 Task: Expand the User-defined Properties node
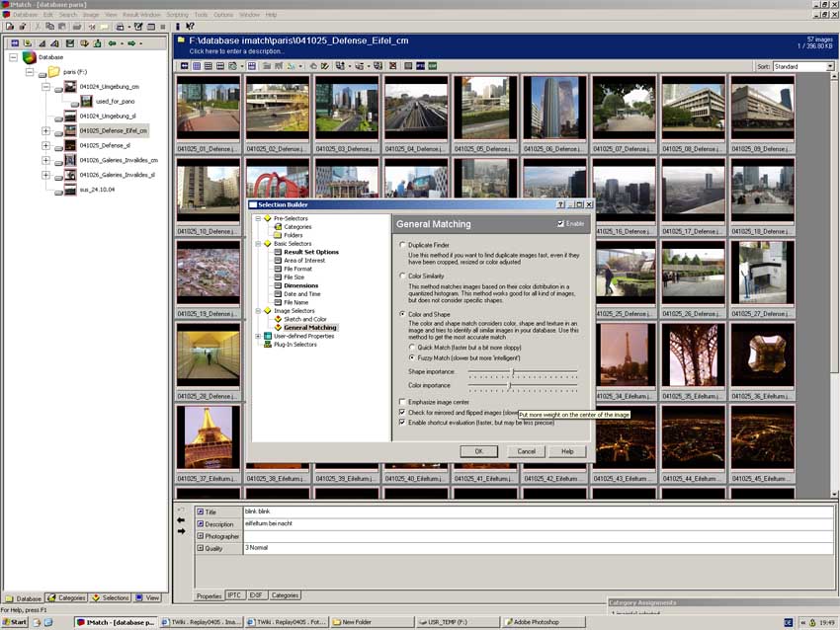tap(258, 336)
